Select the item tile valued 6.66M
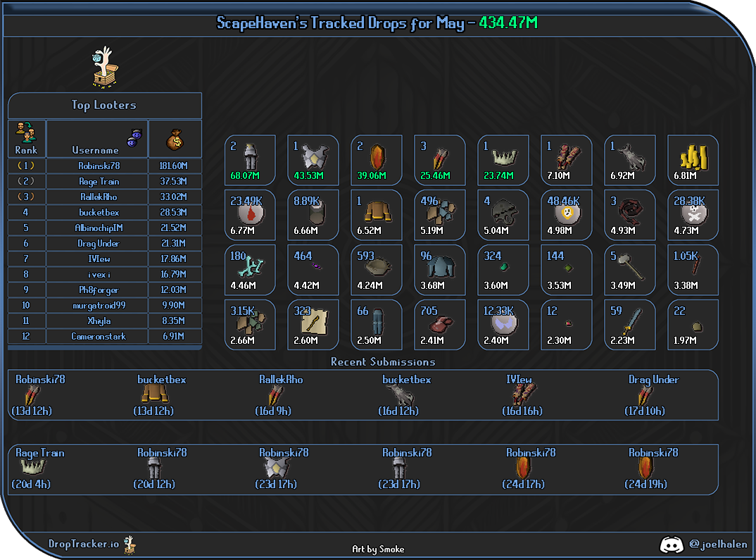The image size is (756, 560). point(313,215)
